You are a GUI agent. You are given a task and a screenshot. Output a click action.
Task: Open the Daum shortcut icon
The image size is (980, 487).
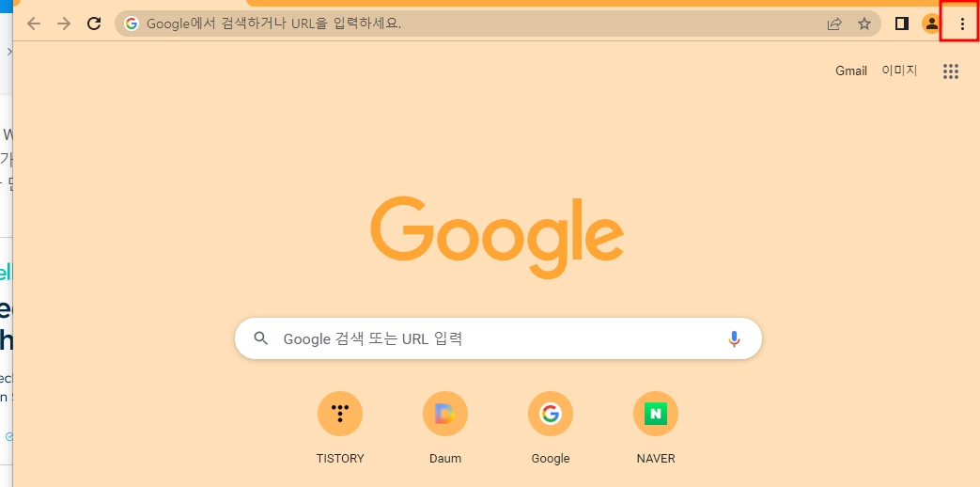[445, 414]
